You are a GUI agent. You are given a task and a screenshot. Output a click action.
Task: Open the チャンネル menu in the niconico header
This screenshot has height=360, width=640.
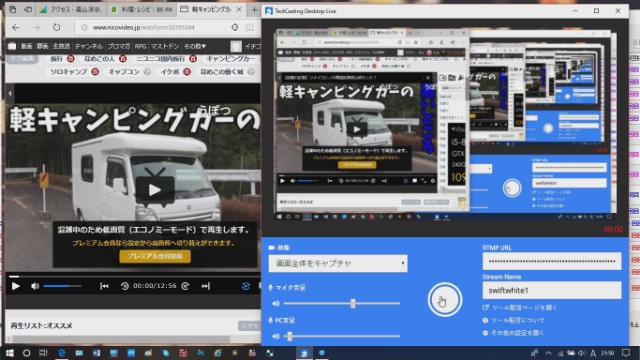(89, 46)
